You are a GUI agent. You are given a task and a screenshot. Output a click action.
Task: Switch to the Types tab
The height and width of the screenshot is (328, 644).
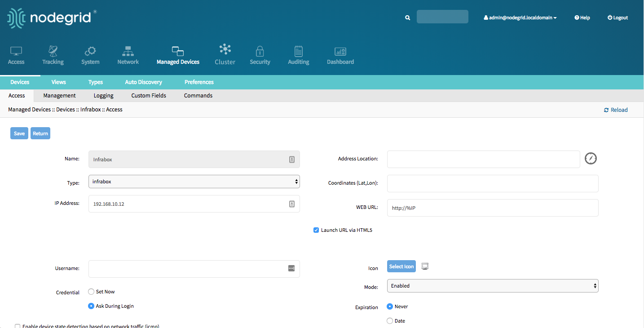96,82
